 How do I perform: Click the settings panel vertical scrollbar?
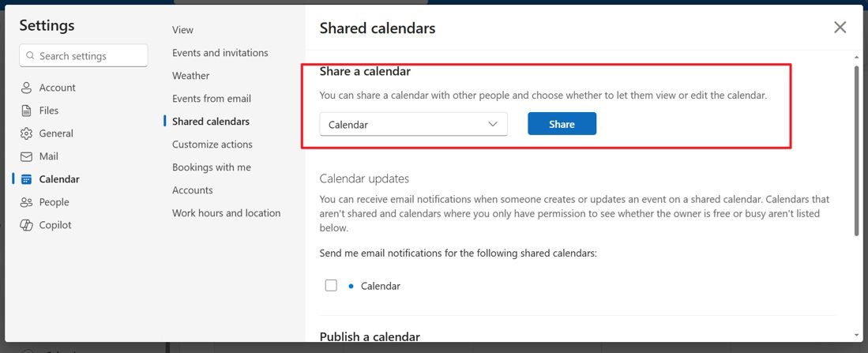(x=857, y=150)
